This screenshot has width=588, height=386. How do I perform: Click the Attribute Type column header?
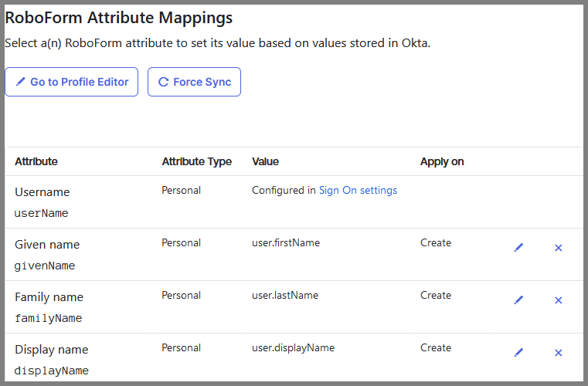[196, 162]
